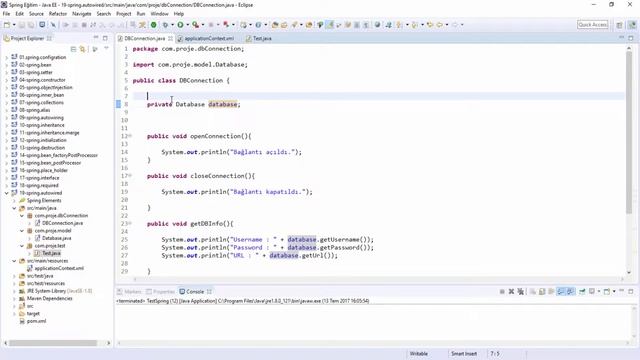This screenshot has height=360, width=640.
Task: Click the Save All toolbar icon
Action: (x=31, y=25)
